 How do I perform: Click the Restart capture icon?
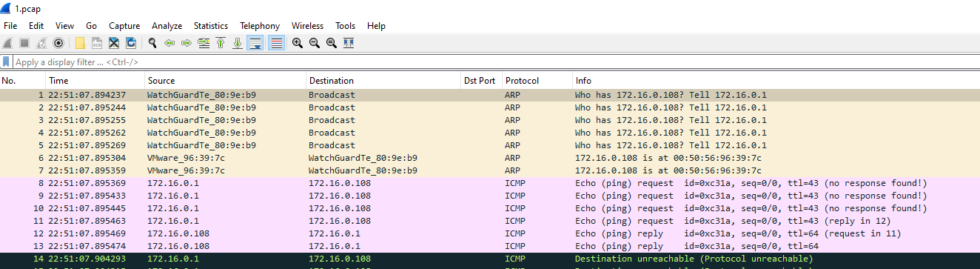pyautogui.click(x=41, y=43)
